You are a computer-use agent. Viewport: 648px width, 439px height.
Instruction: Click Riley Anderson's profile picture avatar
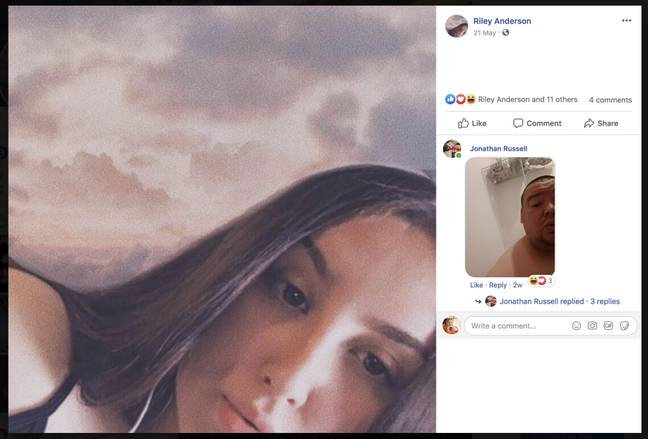tap(456, 26)
